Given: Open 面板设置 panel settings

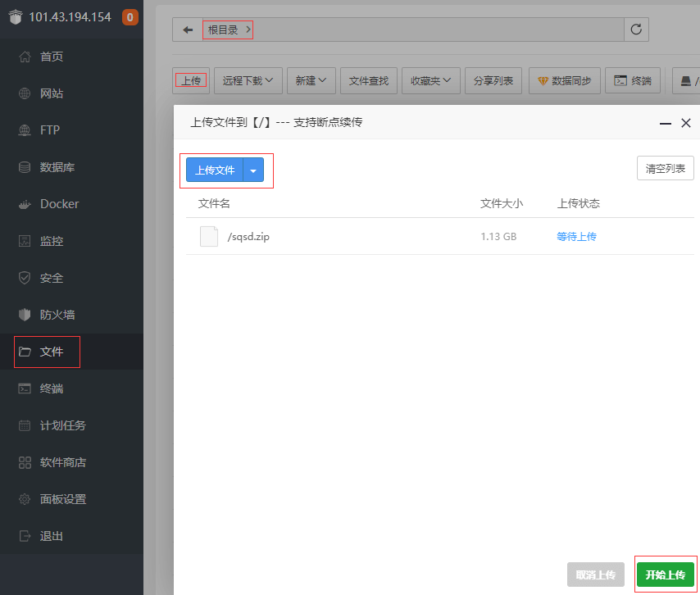Looking at the screenshot, I should [x=63, y=499].
